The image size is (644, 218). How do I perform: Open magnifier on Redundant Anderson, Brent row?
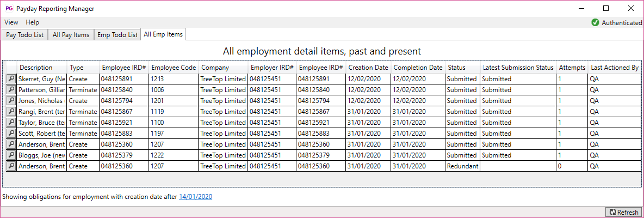(x=10, y=166)
